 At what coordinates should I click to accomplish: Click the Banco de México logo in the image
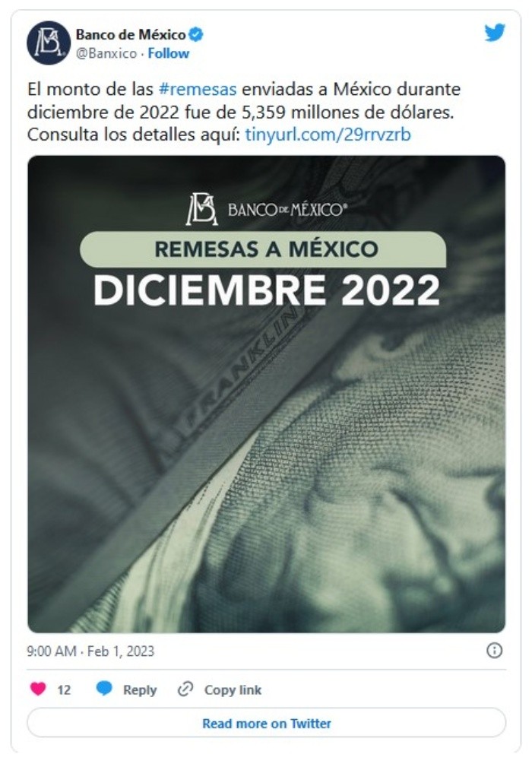pyautogui.click(x=267, y=210)
